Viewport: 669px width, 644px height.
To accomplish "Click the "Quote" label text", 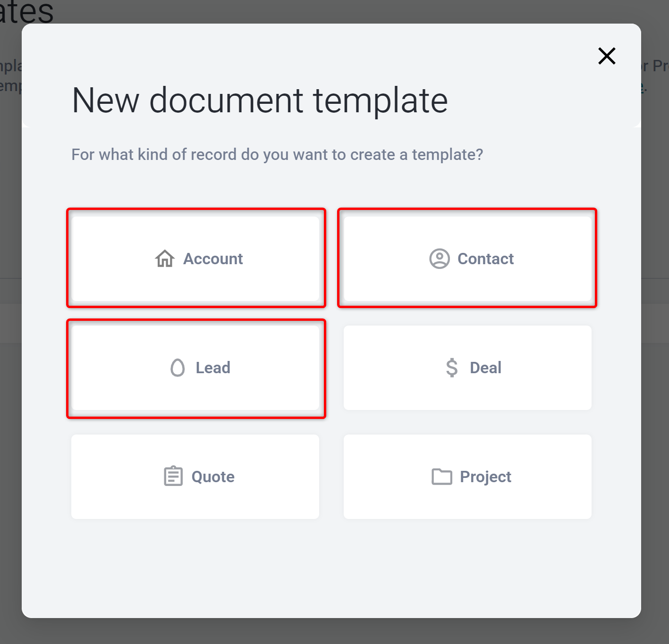I will [213, 477].
